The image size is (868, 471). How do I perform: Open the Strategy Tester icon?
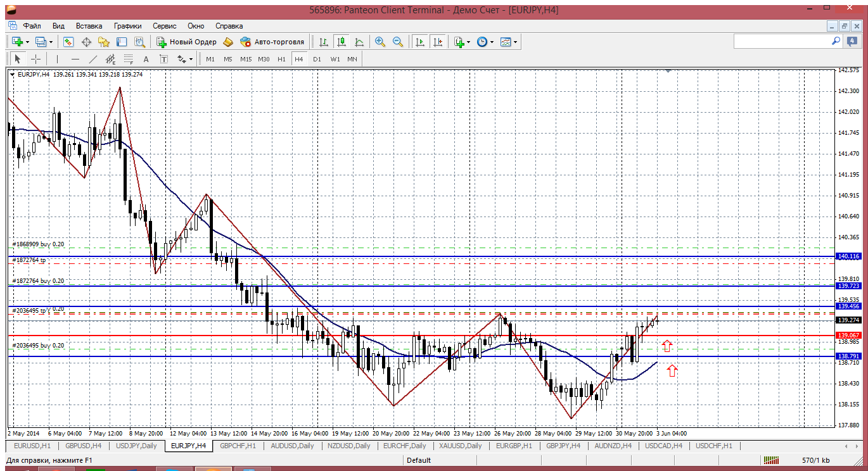(x=139, y=42)
